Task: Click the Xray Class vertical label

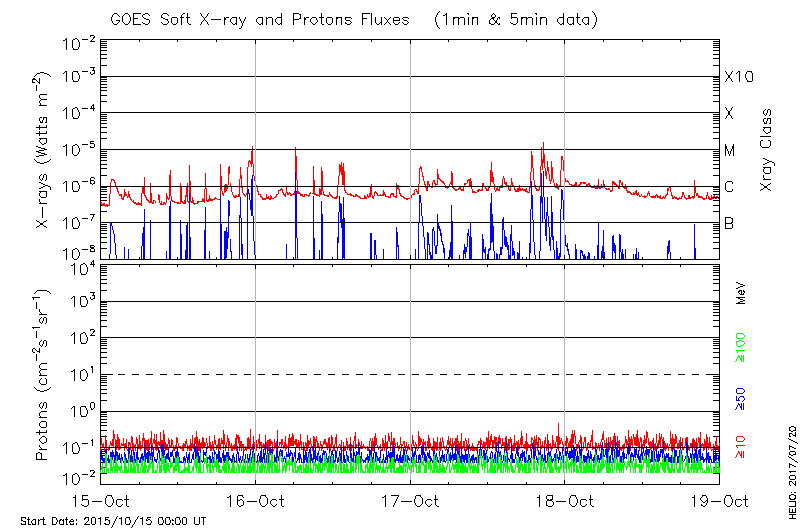Action: click(x=766, y=150)
